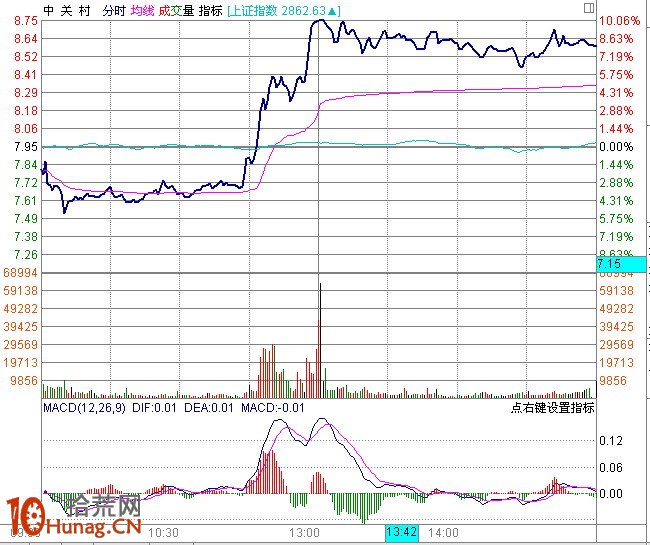650x545 pixels.
Task: Click the highlighted 13:42 time marker
Action: [x=402, y=532]
